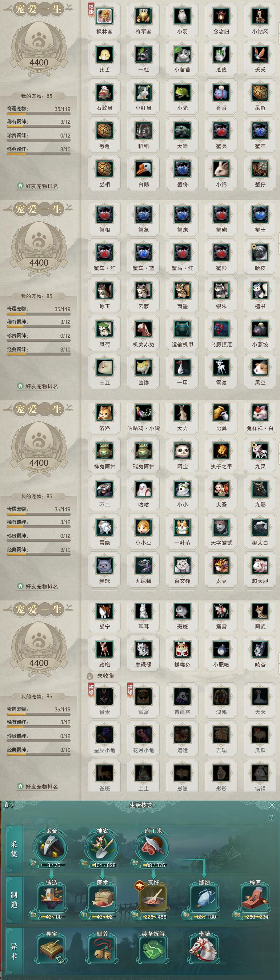Click the 坐骑 horse mount icon
Viewport: 280px width, 980px height.
204,949
